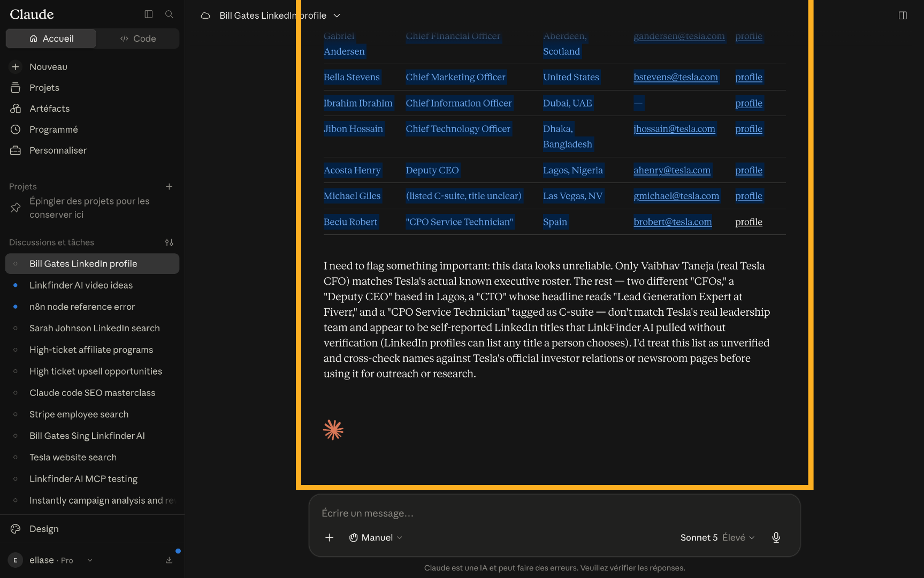
Task: Switch to the Accueil tab
Action: 51,39
